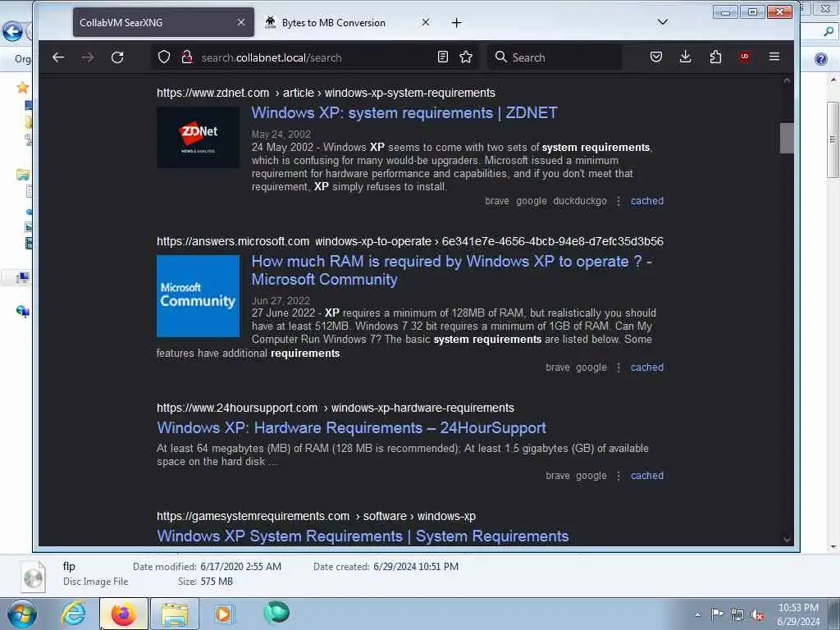Click the Firefox forward arrow
The width and height of the screenshot is (840, 630).
pyautogui.click(x=87, y=57)
